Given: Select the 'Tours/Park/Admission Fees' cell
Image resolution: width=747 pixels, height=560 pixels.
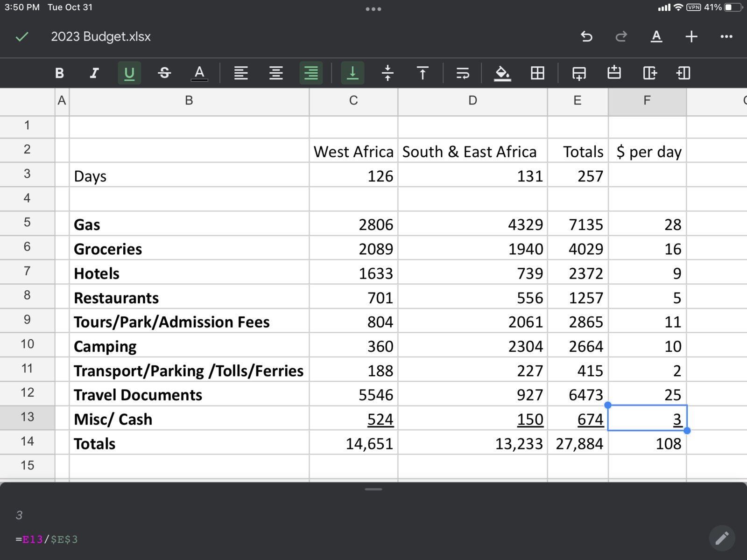Looking at the screenshot, I should pyautogui.click(x=189, y=321).
